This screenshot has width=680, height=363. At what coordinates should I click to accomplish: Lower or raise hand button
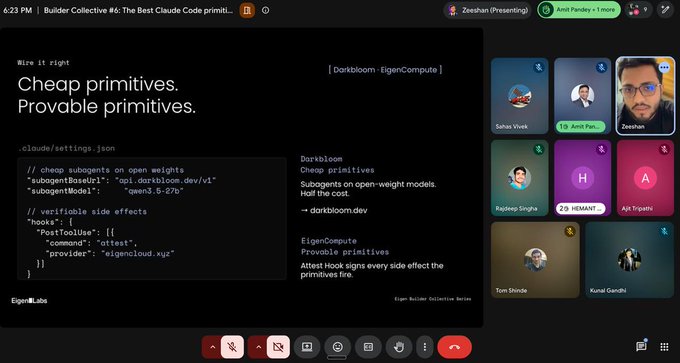click(399, 347)
